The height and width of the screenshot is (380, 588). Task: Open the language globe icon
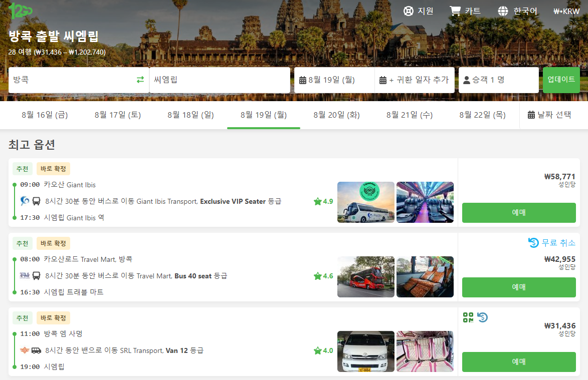[x=503, y=11]
